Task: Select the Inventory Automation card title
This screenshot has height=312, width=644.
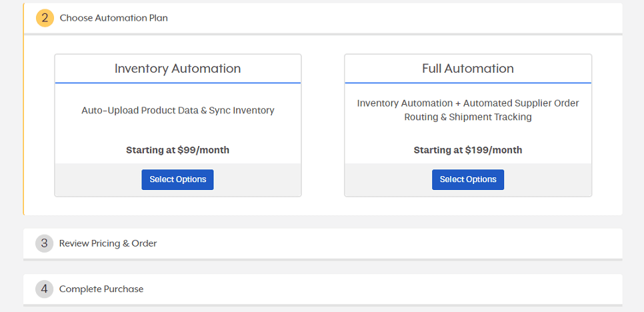Action: click(177, 68)
